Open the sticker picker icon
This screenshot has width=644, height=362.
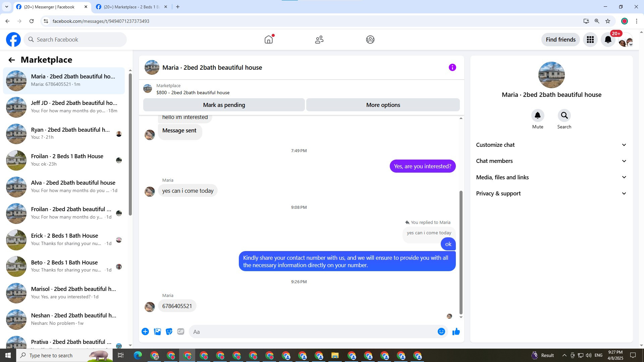(x=169, y=331)
